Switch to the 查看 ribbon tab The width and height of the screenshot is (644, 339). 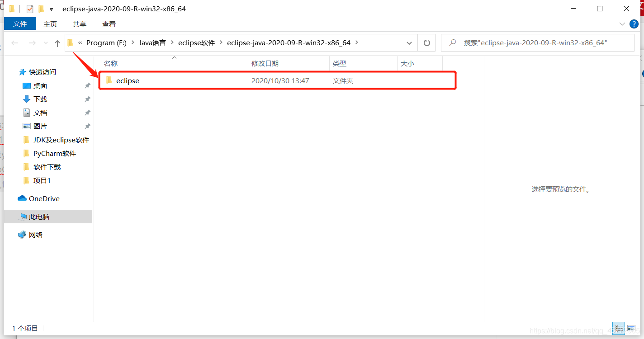coord(109,24)
